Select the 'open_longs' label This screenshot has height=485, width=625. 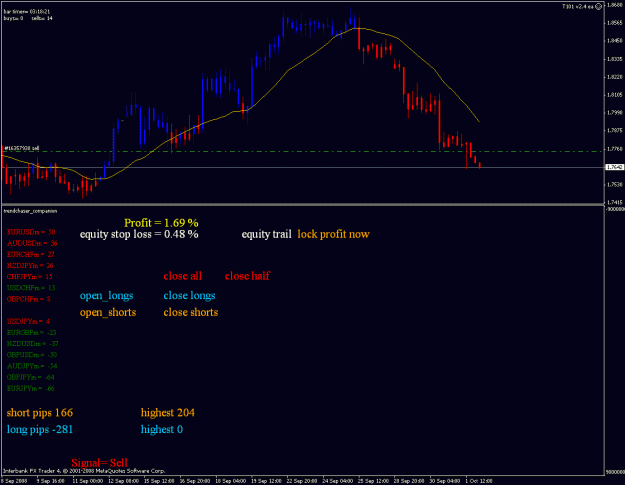click(106, 296)
